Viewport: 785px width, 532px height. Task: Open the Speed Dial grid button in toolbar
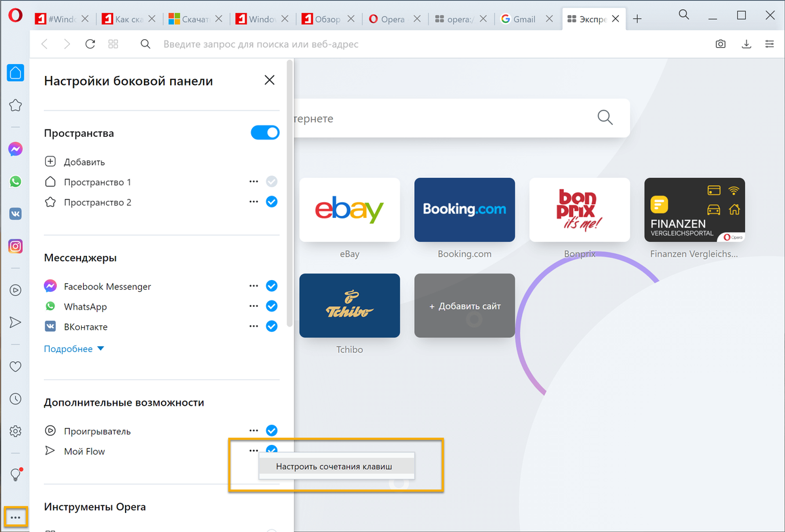113,44
